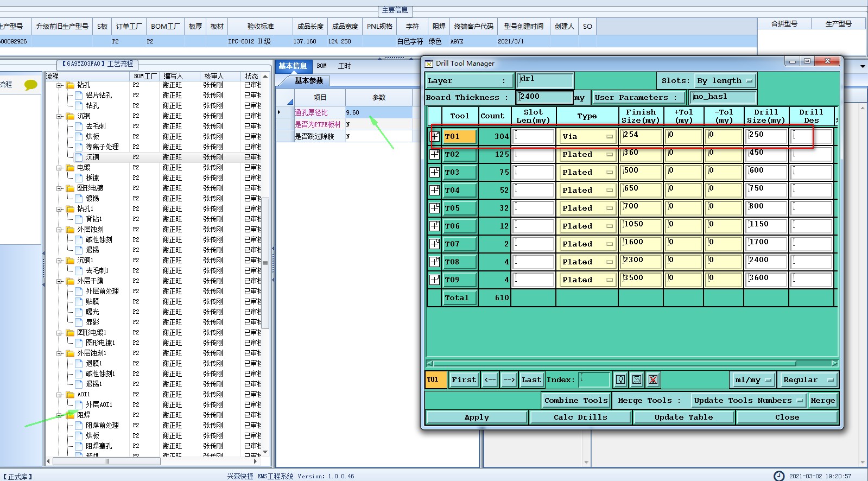Click the Close button in Drill Tool Manager
Screen dimensions: 868x481
787,417
